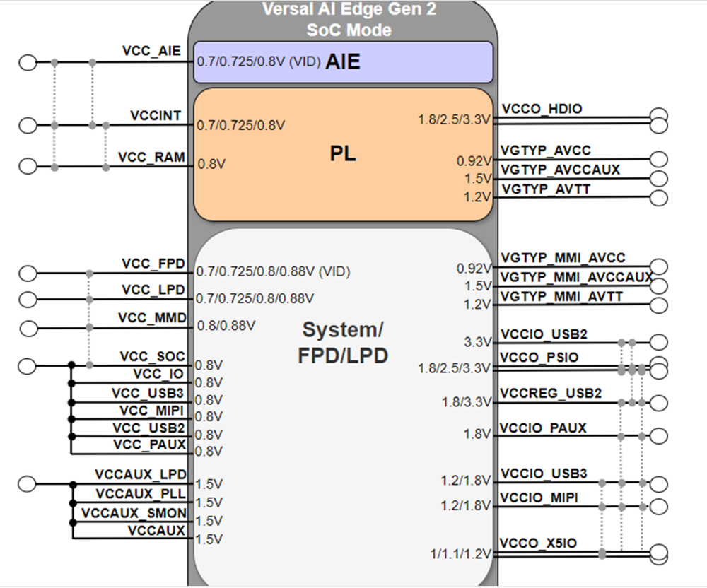Click the "VCCAUX_PLL" label
707x588 pixels.
141,494
